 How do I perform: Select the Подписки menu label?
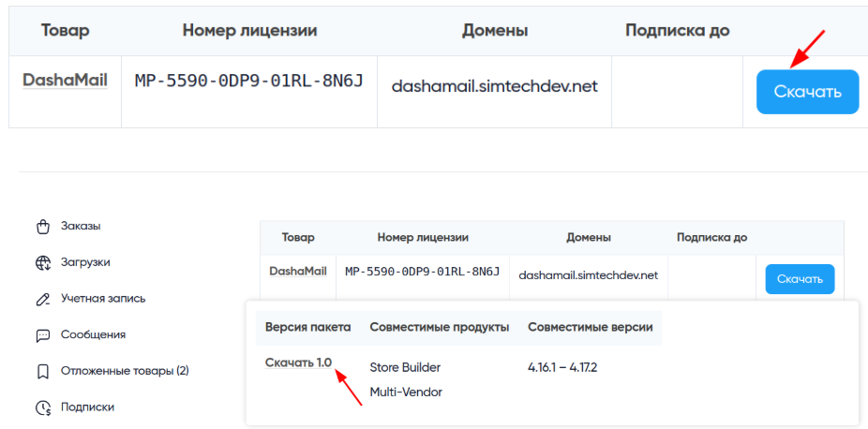87,407
